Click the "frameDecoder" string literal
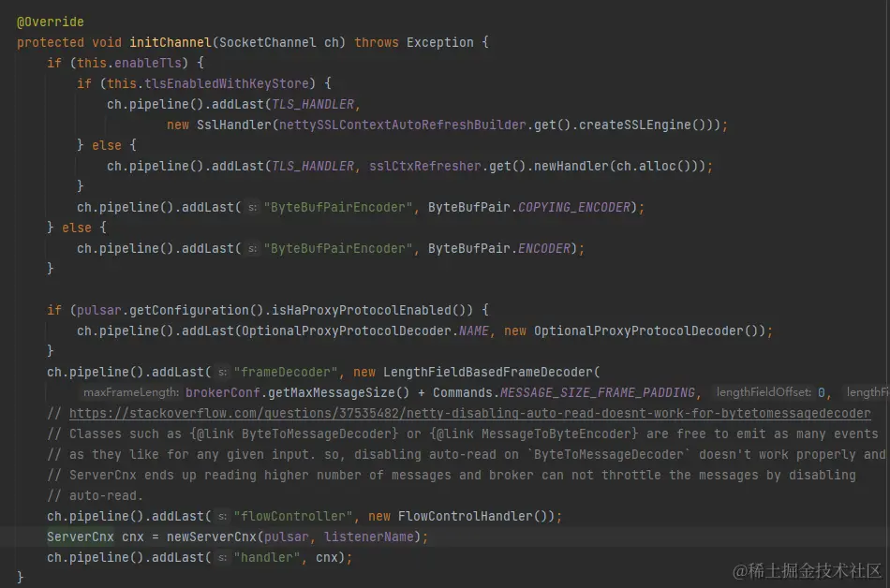Viewport: 890px width, 588px height. (x=286, y=372)
